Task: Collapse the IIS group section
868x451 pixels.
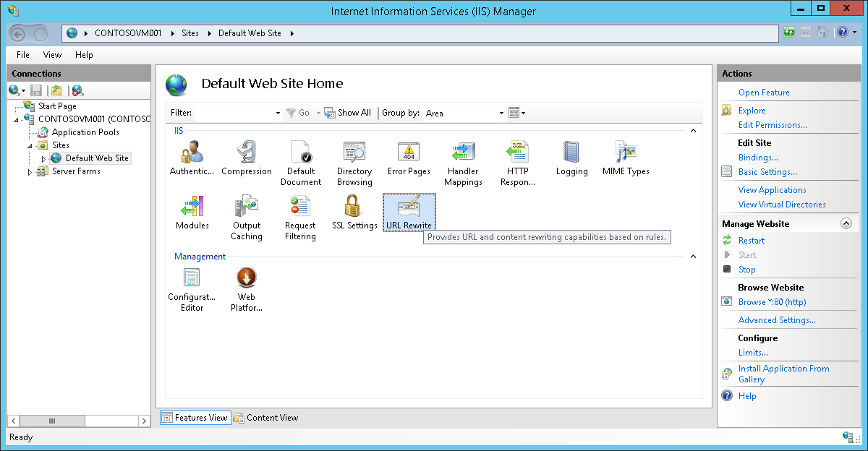Action: 693,131
